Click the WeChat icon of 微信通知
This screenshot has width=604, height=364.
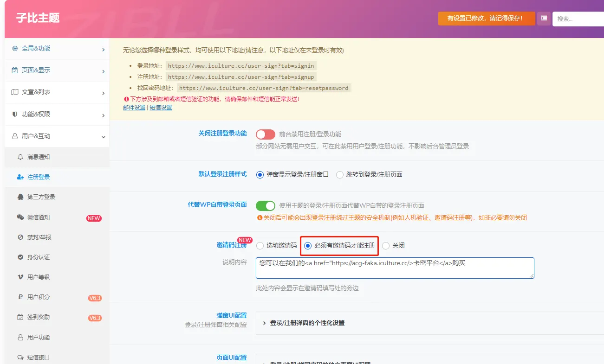pos(20,217)
